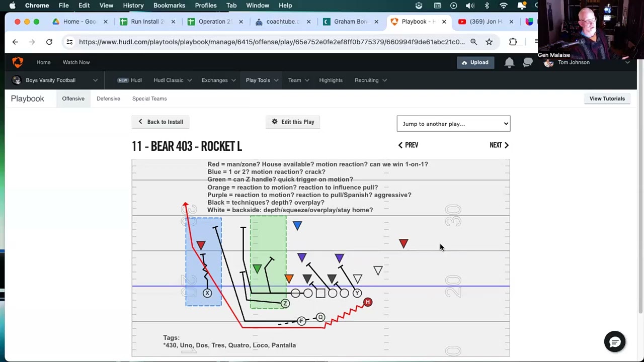Select the Z receiver circle
The height and width of the screenshot is (362, 644).
click(285, 304)
